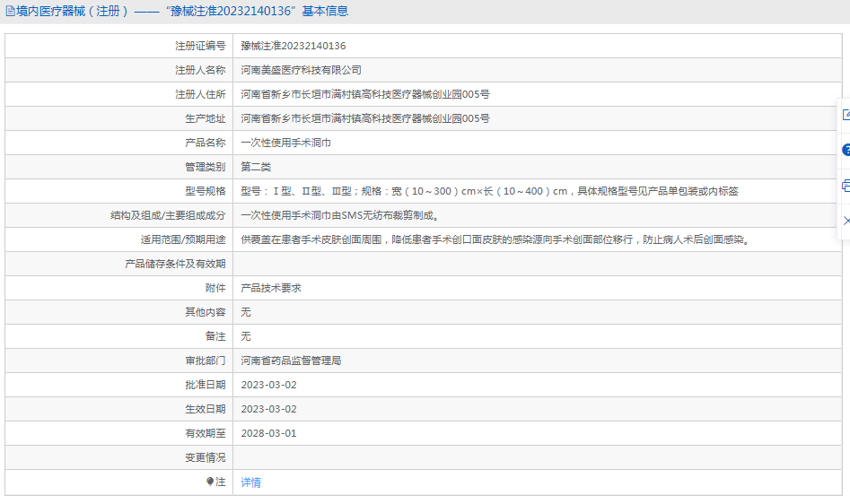Click the 产品储存条件及有效期 label
850x504 pixels.
coord(175,264)
